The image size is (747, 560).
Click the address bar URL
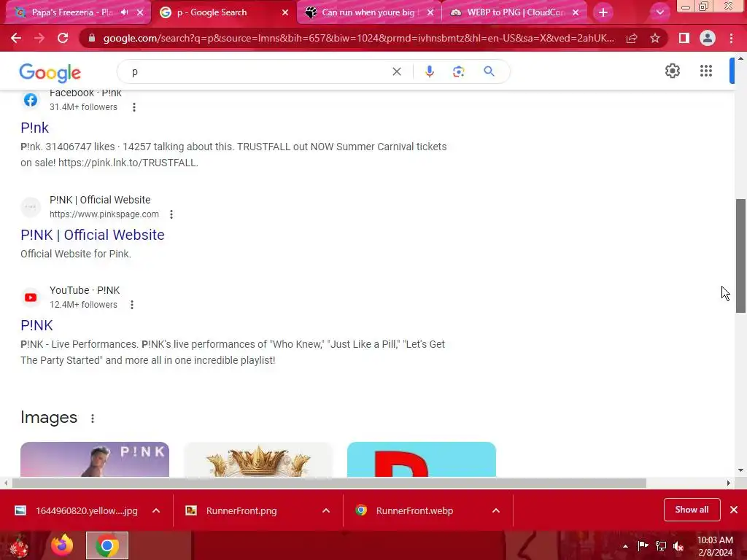(358, 38)
